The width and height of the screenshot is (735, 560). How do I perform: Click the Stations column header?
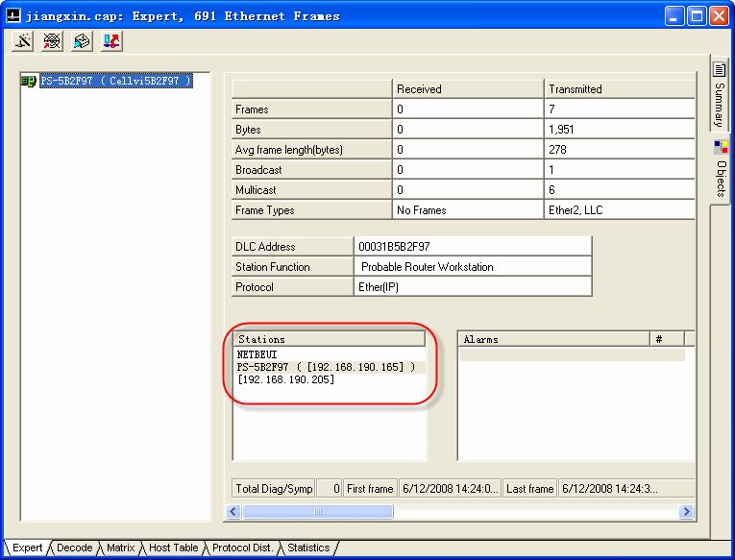point(329,339)
